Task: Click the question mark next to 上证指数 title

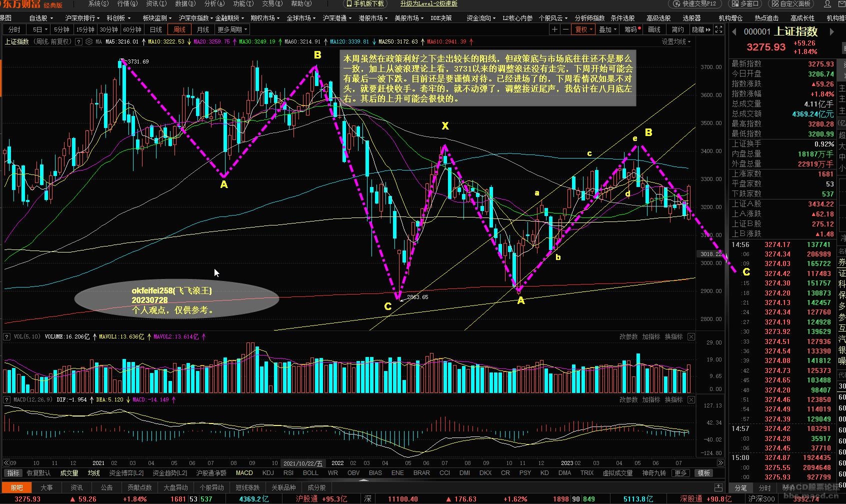Action: [x=78, y=42]
